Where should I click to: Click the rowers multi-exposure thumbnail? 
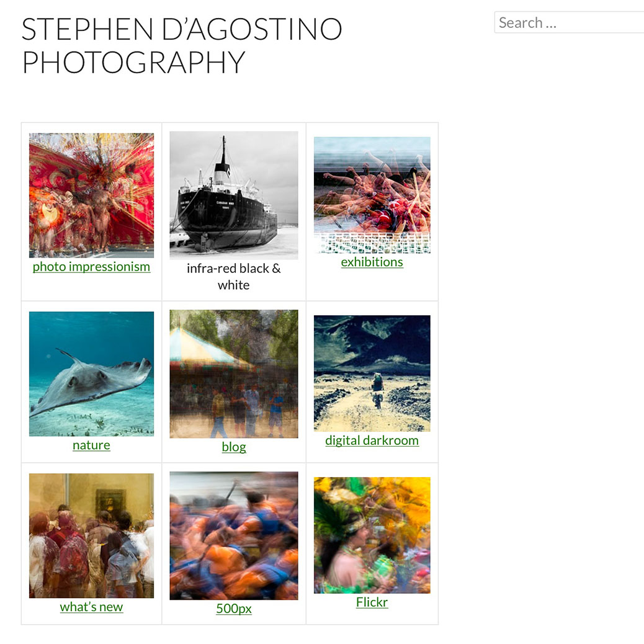(372, 195)
